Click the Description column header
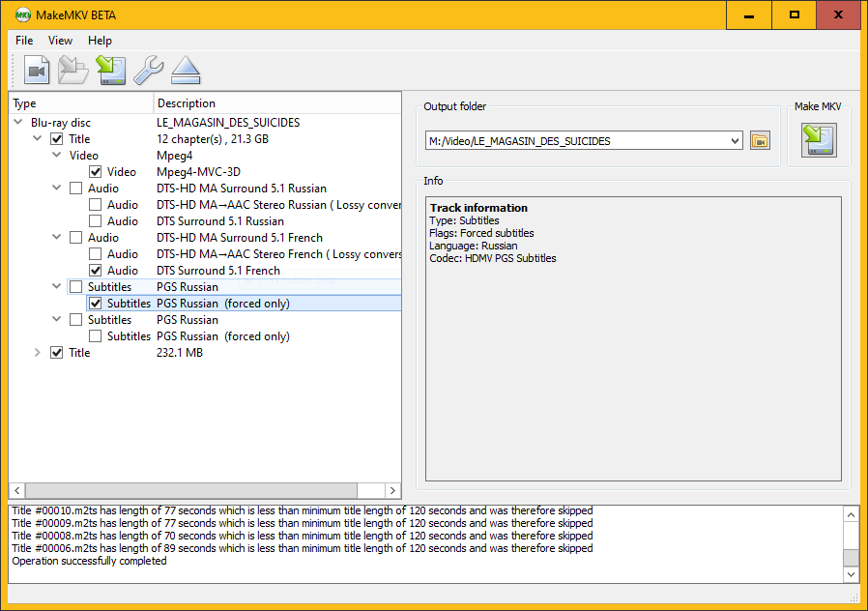 pyautogui.click(x=276, y=103)
